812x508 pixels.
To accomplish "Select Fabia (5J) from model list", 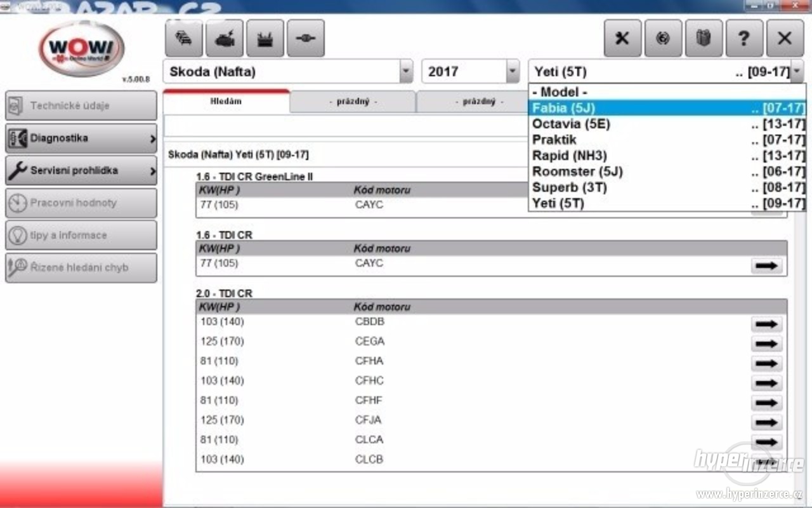I will pyautogui.click(x=667, y=108).
